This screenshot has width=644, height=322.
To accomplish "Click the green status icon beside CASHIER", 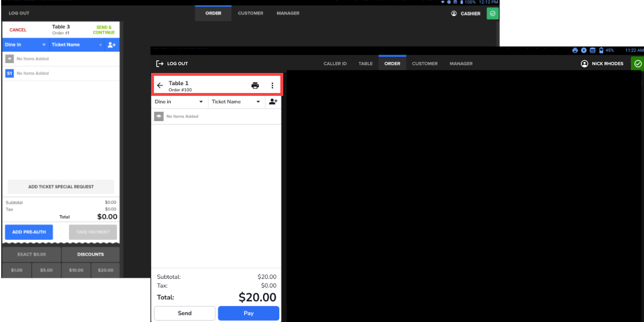I will [x=492, y=14].
